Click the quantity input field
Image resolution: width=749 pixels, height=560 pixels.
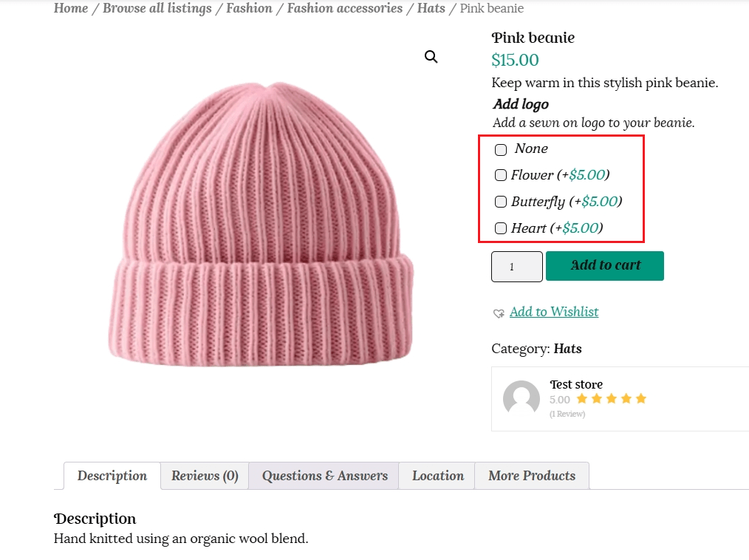[516, 267]
